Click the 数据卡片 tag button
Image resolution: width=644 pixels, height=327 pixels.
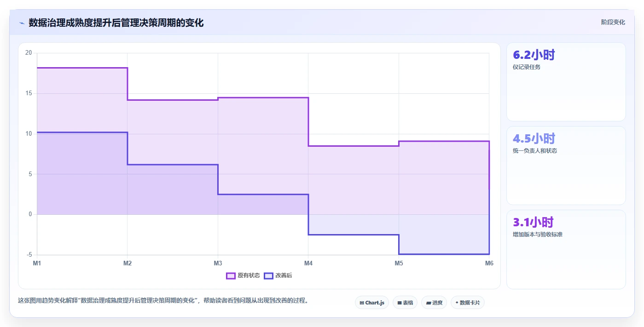(468, 303)
